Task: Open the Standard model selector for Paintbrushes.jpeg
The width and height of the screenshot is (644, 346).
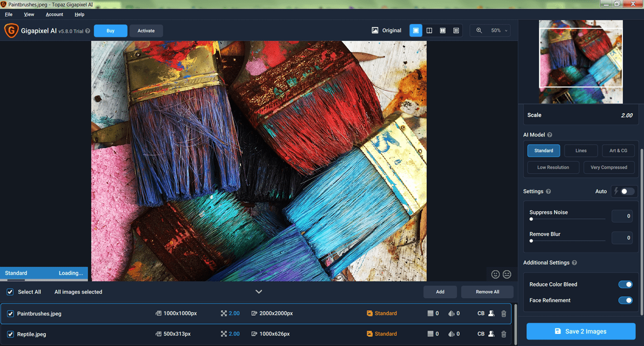Action: click(382, 313)
